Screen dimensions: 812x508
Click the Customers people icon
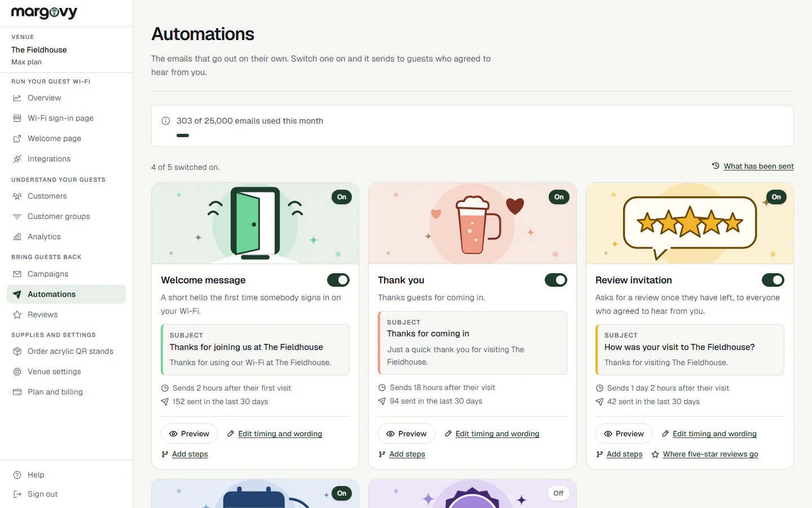[x=17, y=196]
